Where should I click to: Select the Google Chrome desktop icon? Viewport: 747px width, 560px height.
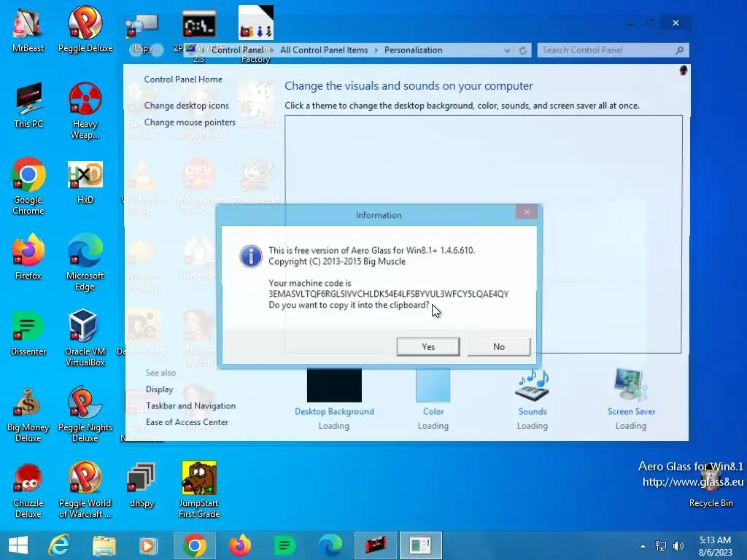coord(28,187)
